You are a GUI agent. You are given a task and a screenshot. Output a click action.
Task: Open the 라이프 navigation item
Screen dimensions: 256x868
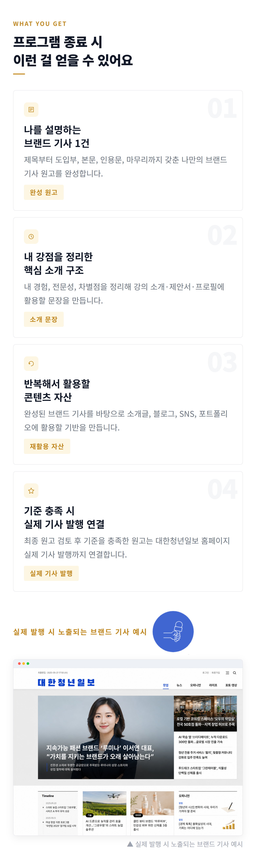coord(213,685)
